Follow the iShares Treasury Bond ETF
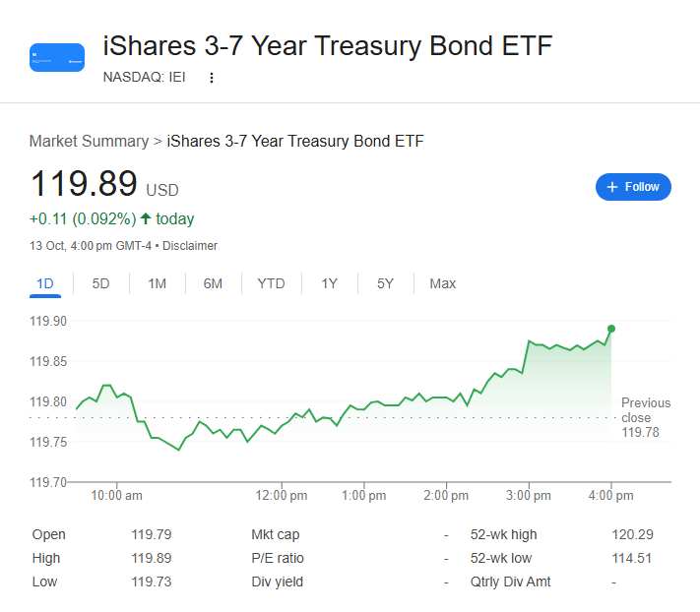 pyautogui.click(x=633, y=187)
